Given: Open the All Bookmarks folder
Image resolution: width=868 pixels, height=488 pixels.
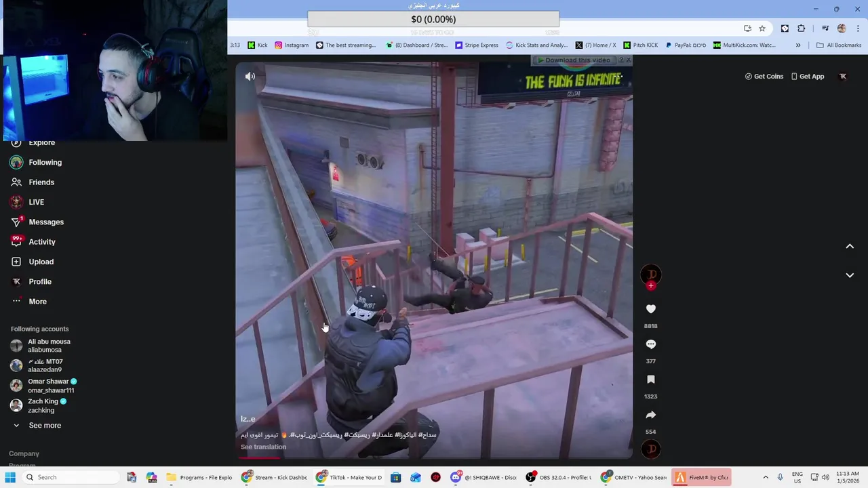Looking at the screenshot, I should tap(839, 45).
